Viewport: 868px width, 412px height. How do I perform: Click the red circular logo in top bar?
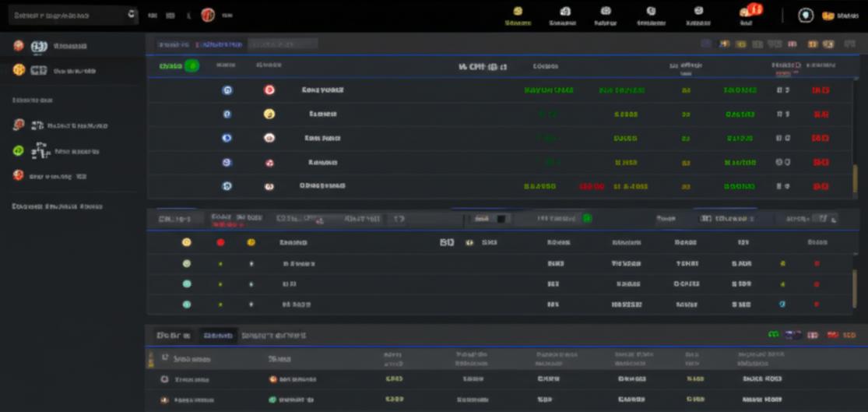pyautogui.click(x=208, y=15)
